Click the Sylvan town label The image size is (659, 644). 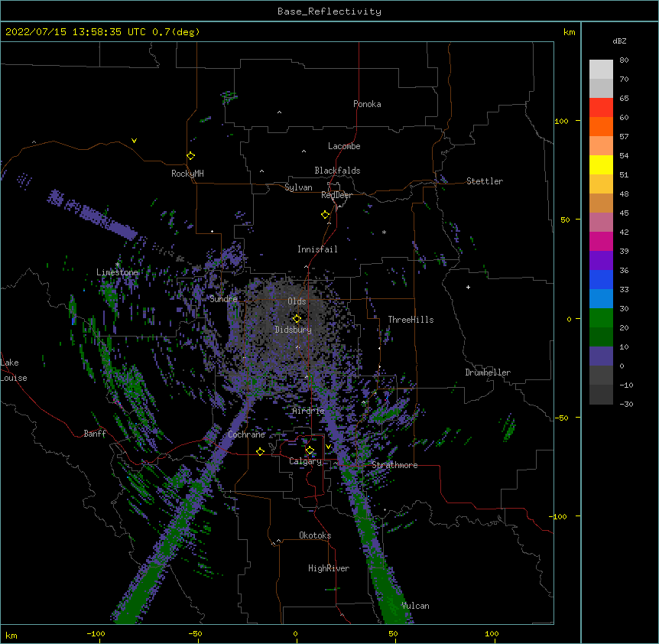298,187
